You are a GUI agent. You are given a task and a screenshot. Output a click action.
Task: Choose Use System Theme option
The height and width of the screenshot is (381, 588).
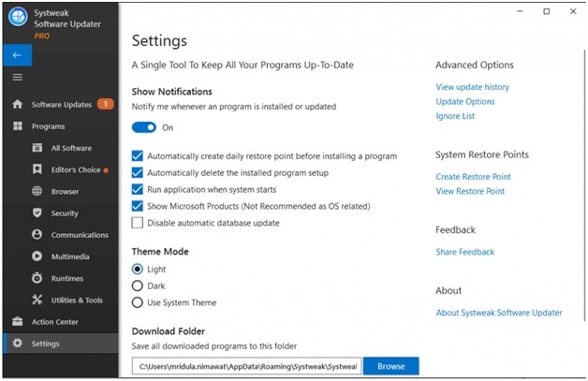[138, 302]
